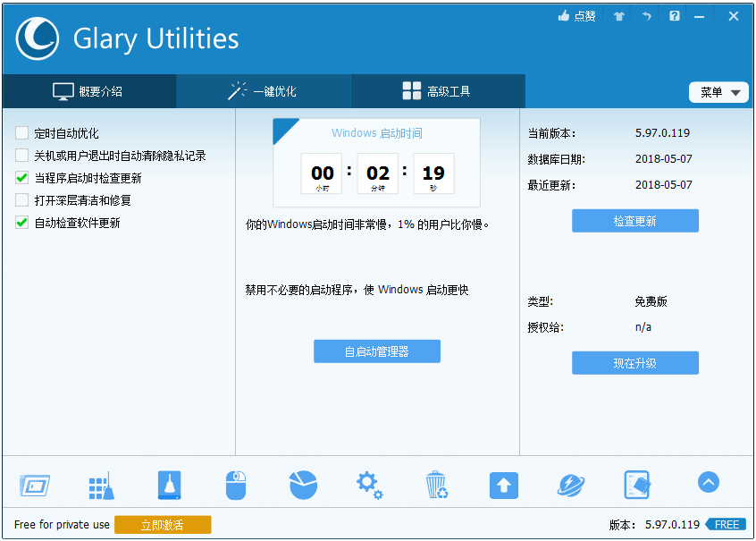Open the Registry Cleaner broom icon
Viewport: 756px width, 541px height.
pyautogui.click(x=102, y=485)
